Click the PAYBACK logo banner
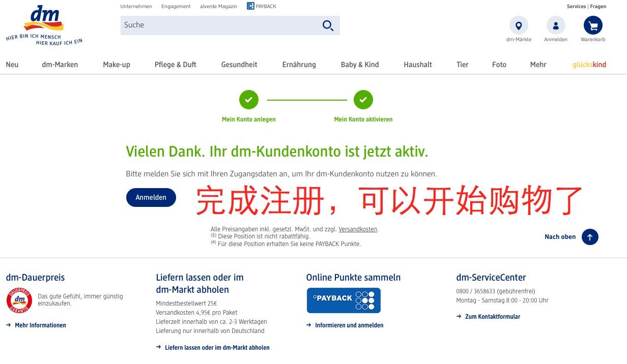This screenshot has width=627, height=364. (x=344, y=300)
